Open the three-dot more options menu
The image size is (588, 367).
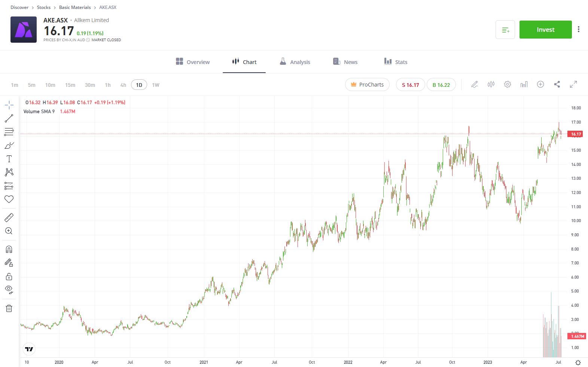point(579,29)
